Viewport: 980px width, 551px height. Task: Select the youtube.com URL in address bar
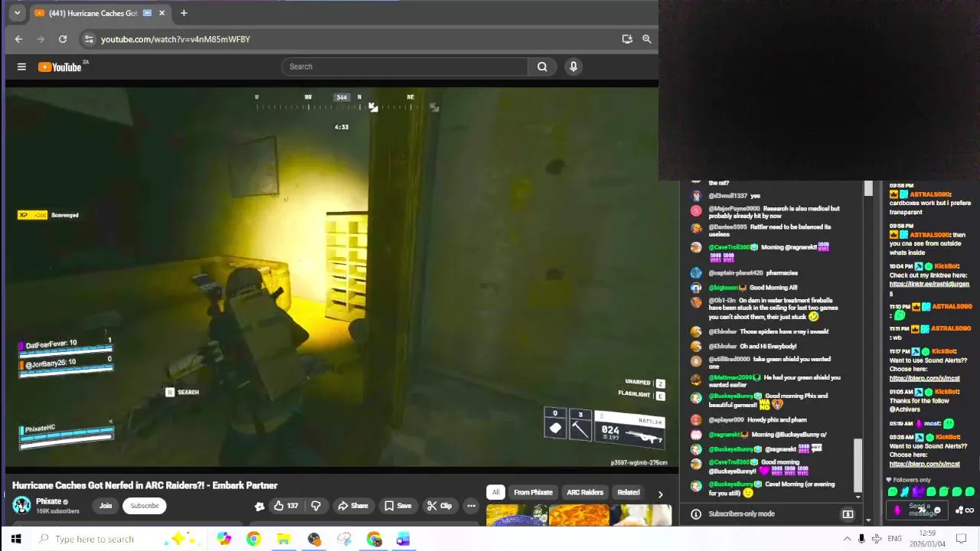175,39
